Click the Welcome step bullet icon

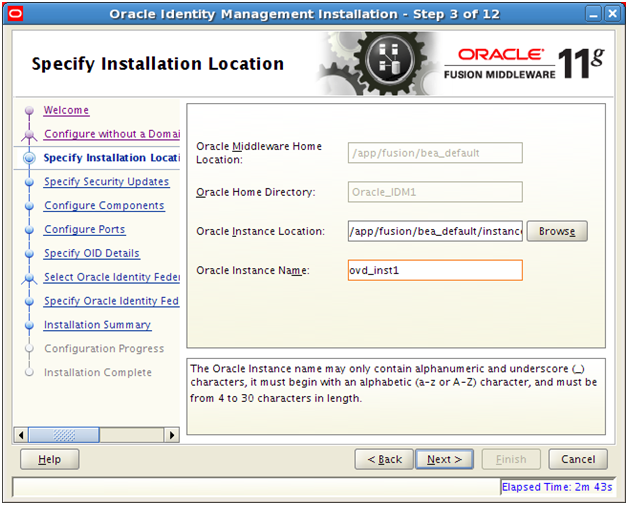click(x=29, y=110)
